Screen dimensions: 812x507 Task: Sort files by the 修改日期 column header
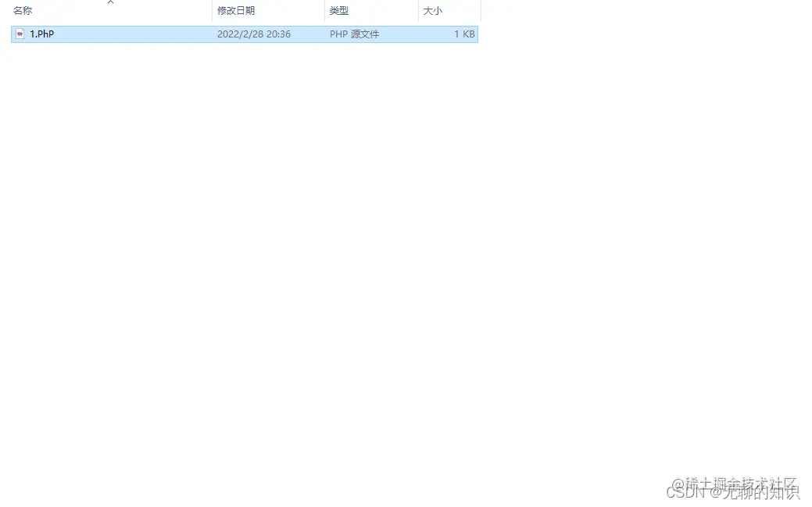tap(236, 11)
